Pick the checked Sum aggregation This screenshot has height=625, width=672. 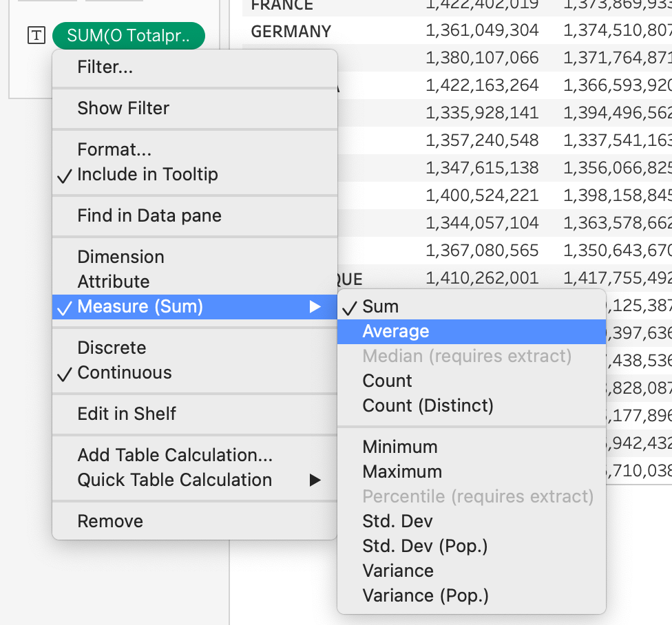point(381,306)
